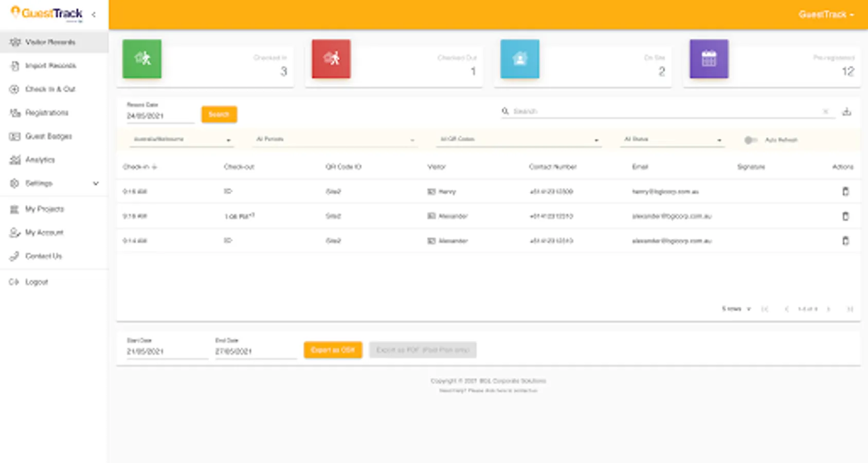Open Registrations in the sidebar
The height and width of the screenshot is (463, 868).
coord(54,113)
